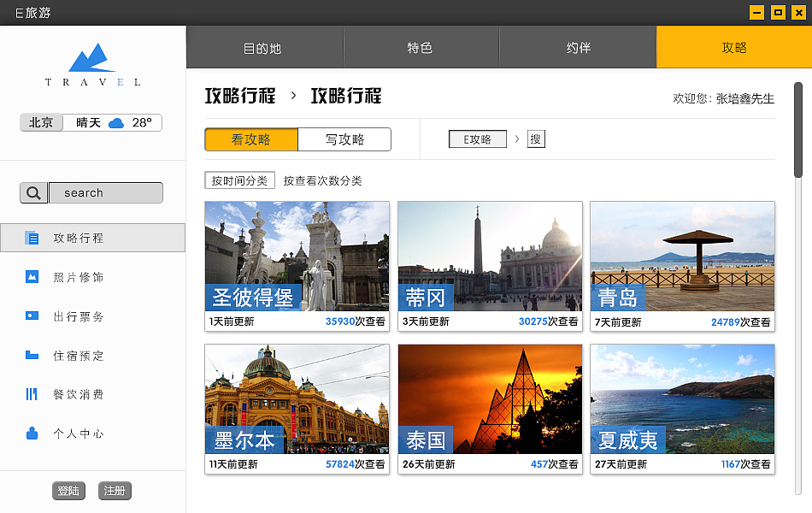Open 照片修饰 from the left sidebar
812x513 pixels.
click(32, 277)
